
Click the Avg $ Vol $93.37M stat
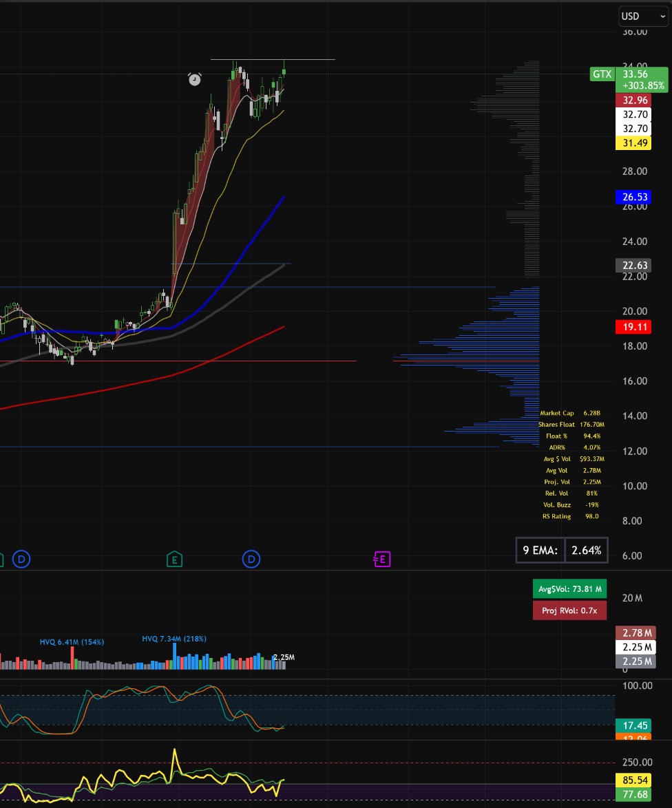click(x=574, y=458)
